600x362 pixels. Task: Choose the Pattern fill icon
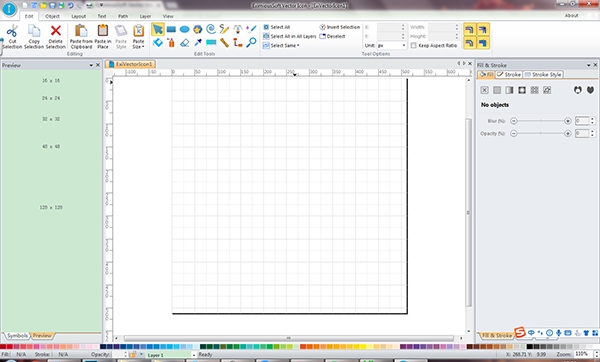click(x=535, y=90)
